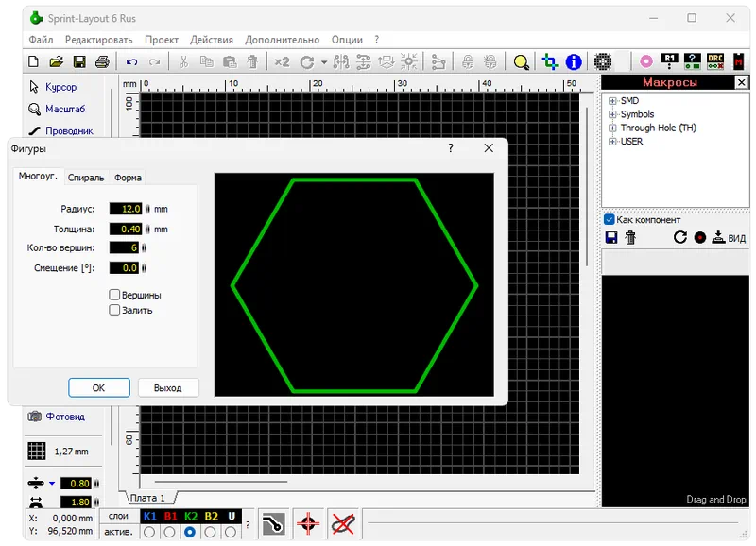The width and height of the screenshot is (756, 546).
Task: Select U layer radio button
Action: tap(231, 532)
